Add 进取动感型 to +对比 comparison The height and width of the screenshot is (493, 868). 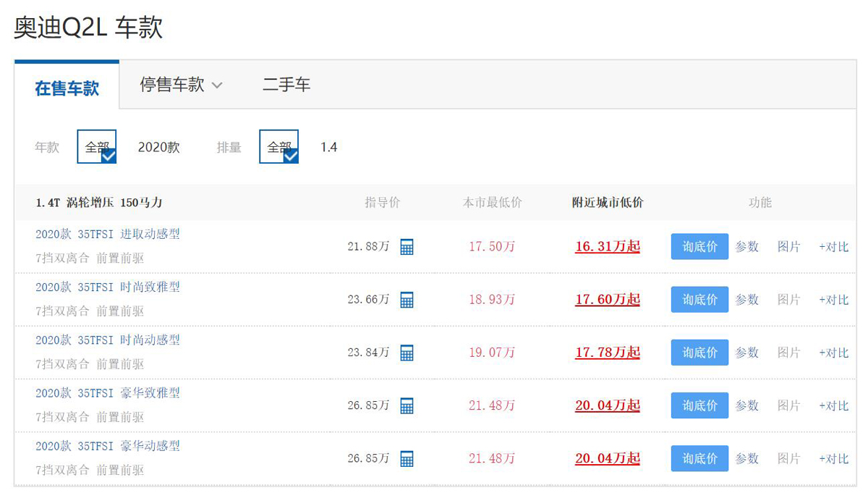[834, 247]
